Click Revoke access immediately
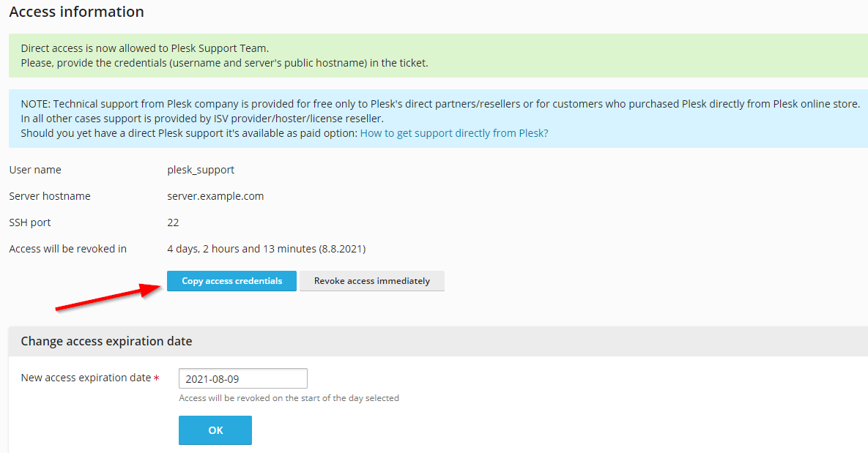 pyautogui.click(x=371, y=280)
